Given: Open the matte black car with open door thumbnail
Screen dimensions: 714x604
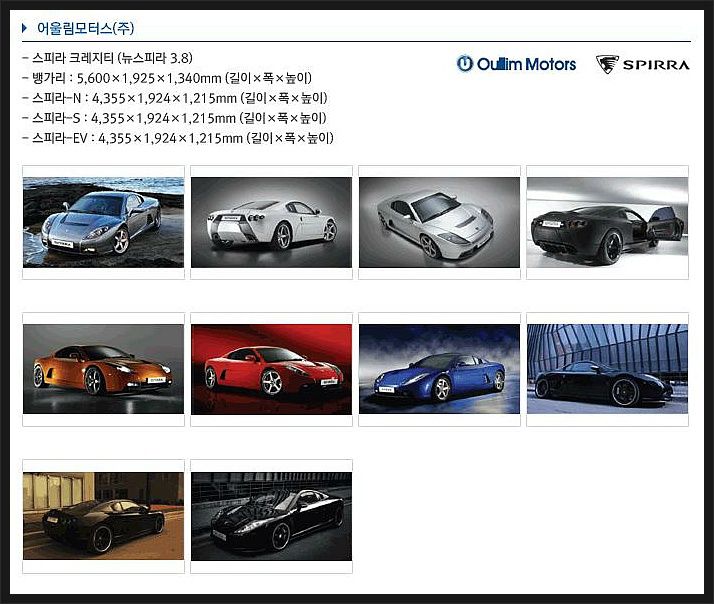Looking at the screenshot, I should 607,222.
